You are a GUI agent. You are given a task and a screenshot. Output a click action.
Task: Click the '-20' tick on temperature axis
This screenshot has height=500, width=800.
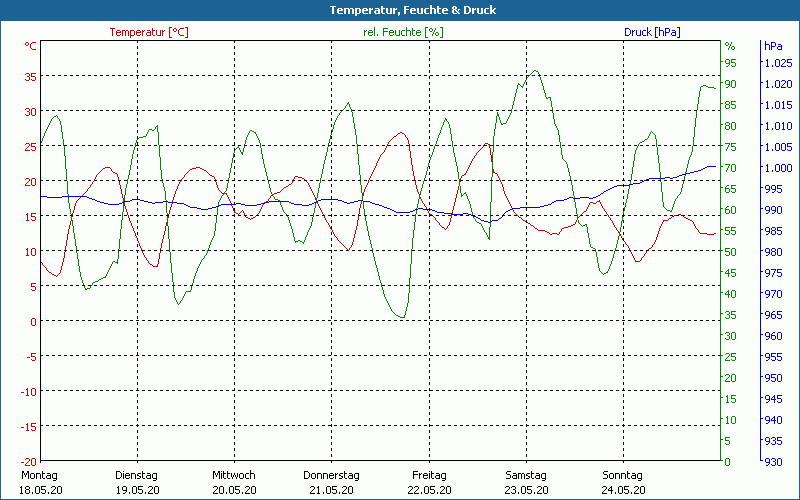coord(27,462)
